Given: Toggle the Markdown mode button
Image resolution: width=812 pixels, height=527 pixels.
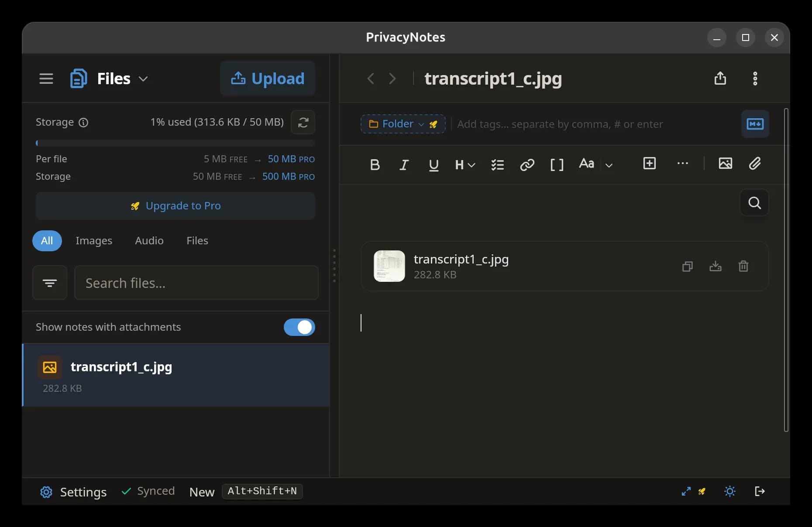Looking at the screenshot, I should tap(755, 124).
